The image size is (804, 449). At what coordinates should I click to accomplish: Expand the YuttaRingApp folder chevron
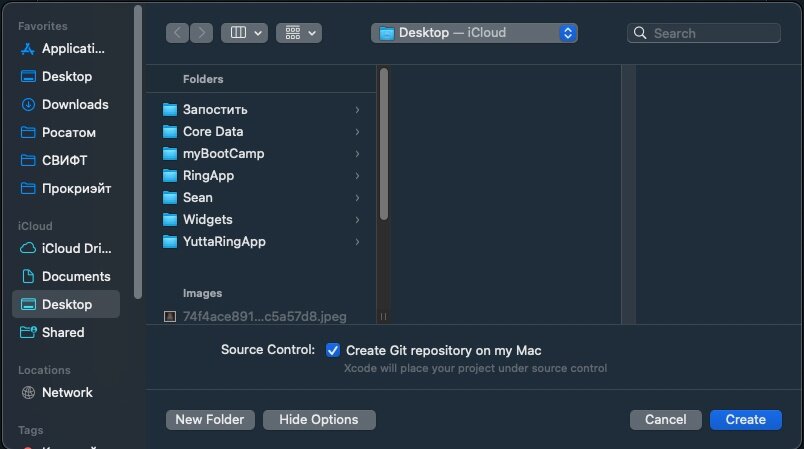pos(357,242)
